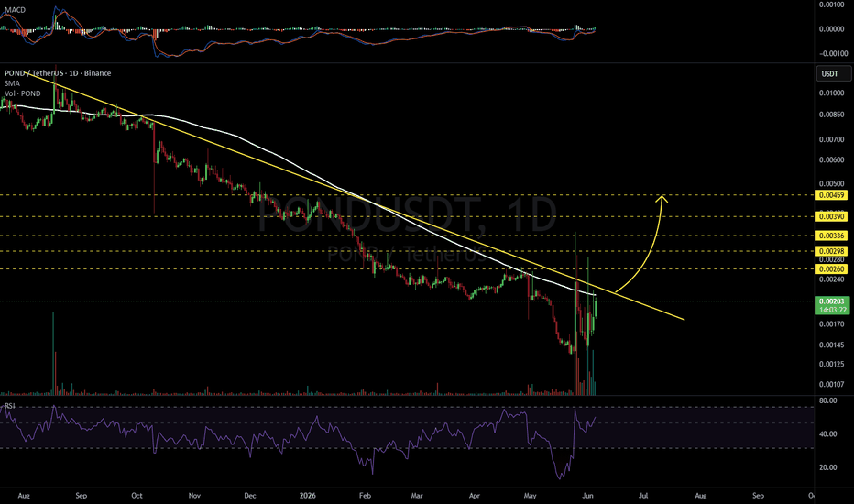
Task: Select the MACD indicator label
Action: click(x=15, y=10)
